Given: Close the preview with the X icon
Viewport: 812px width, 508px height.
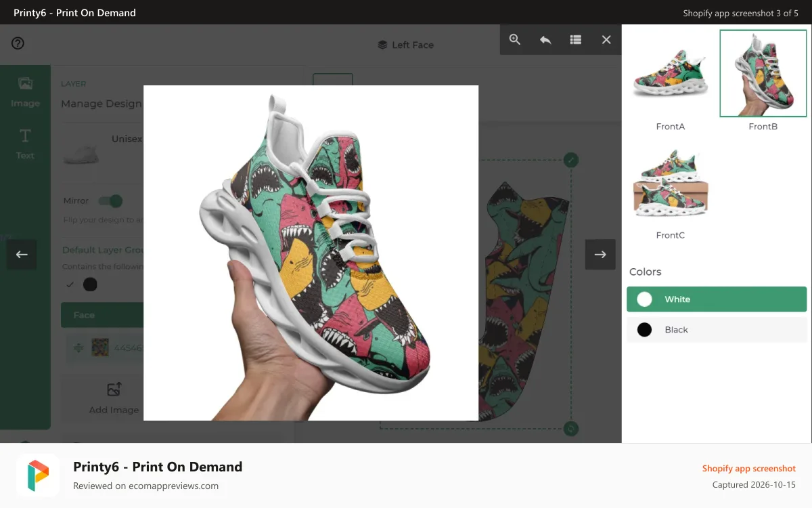Looking at the screenshot, I should click(x=606, y=40).
